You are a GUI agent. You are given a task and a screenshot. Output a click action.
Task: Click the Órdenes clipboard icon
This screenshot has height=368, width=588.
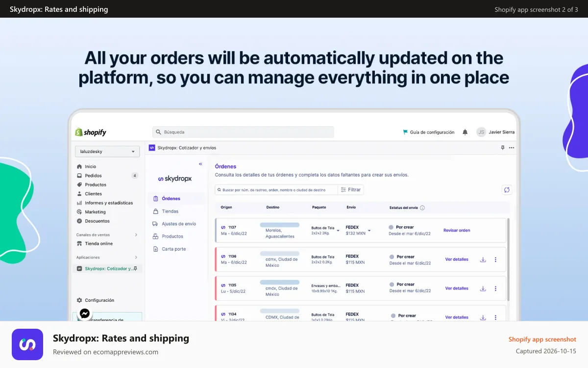(x=155, y=199)
